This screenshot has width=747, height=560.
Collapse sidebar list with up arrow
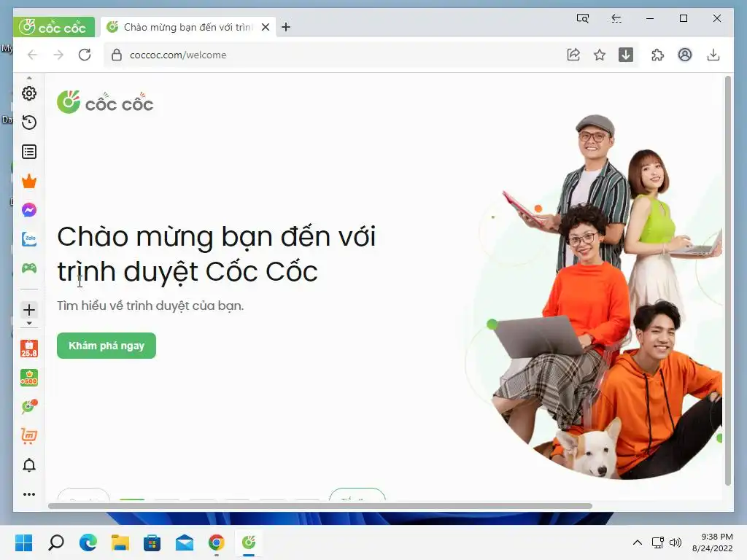29,77
